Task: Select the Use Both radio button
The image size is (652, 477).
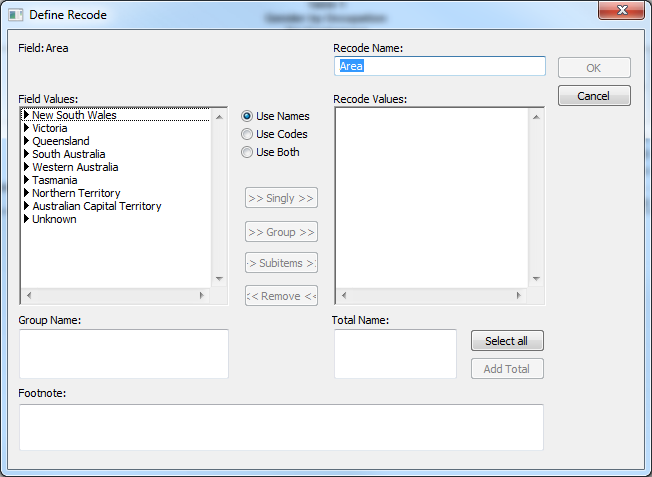Action: coord(247,152)
